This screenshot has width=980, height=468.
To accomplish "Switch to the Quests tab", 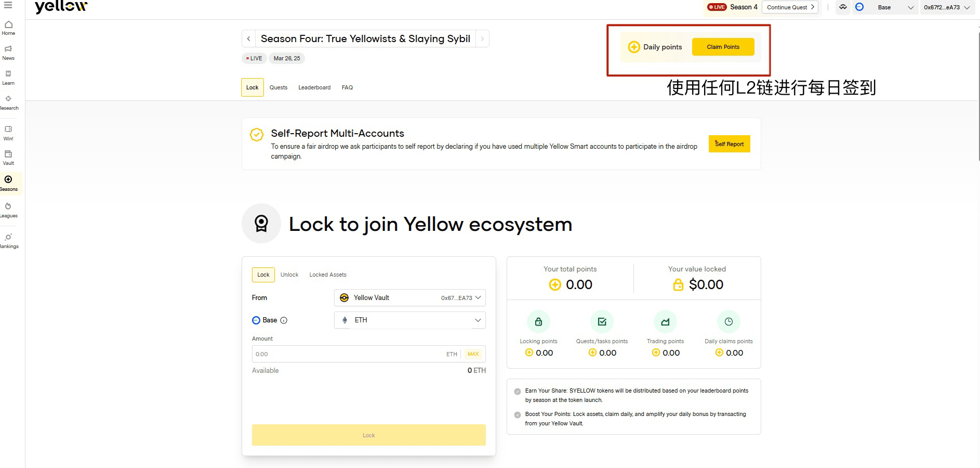I will [x=279, y=87].
